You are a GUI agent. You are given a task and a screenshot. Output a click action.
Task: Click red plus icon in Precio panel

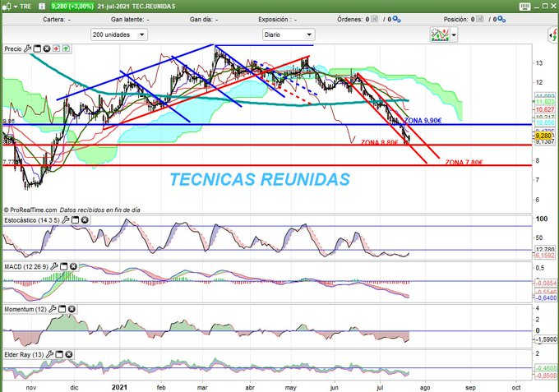click(57, 48)
